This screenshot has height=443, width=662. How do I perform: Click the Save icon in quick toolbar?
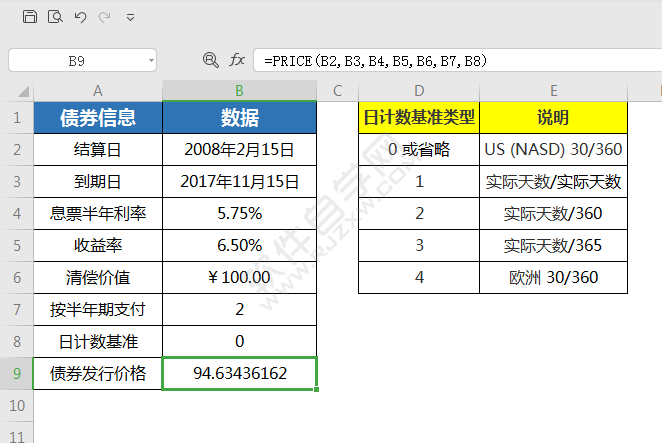[30, 17]
